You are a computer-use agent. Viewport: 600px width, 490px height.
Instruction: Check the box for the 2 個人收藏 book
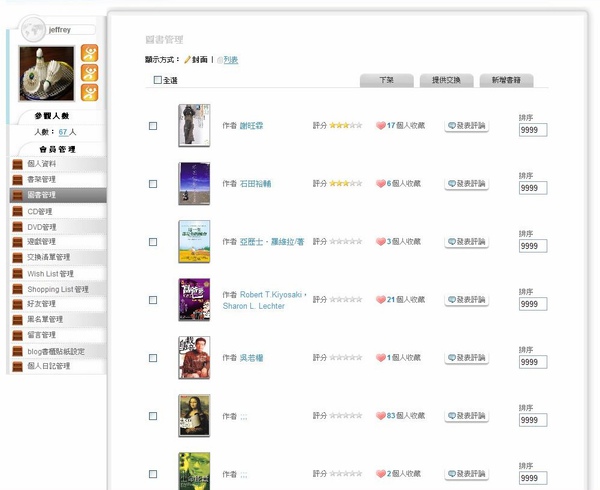pos(153,474)
